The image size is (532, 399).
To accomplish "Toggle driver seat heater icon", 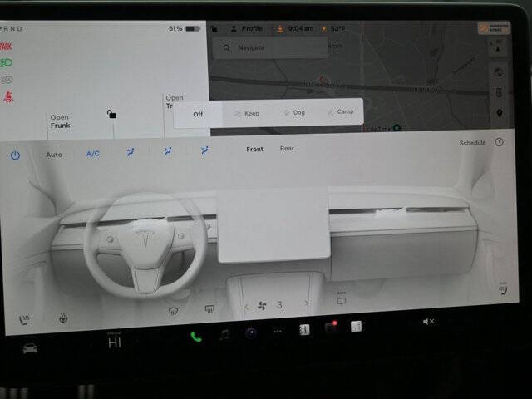I will 24,319.
